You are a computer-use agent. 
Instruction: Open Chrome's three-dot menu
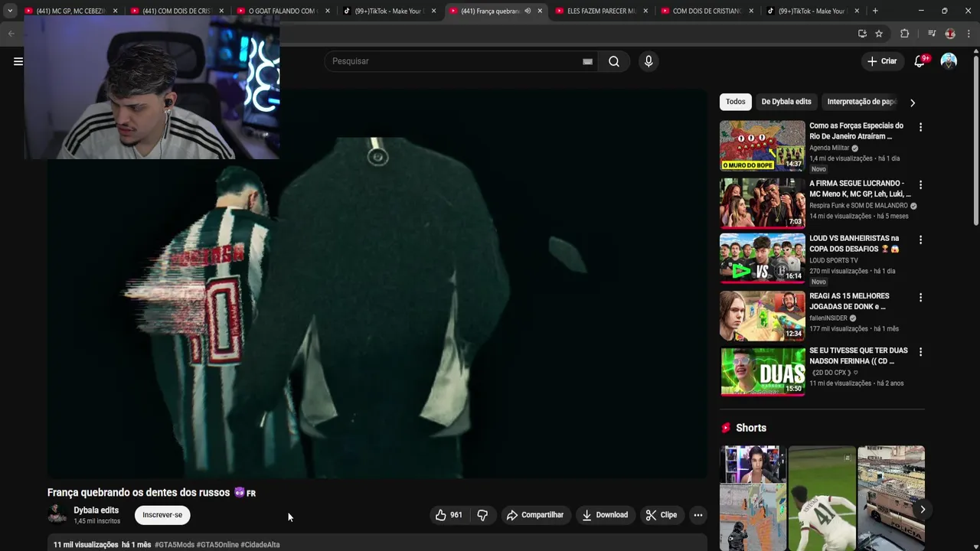point(969,34)
